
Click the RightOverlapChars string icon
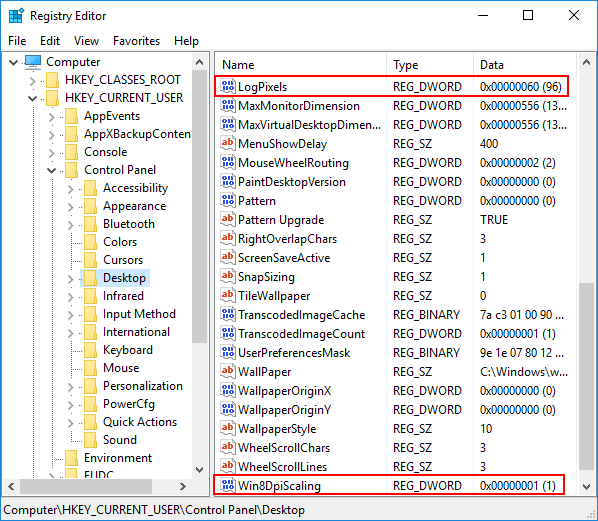(x=228, y=238)
